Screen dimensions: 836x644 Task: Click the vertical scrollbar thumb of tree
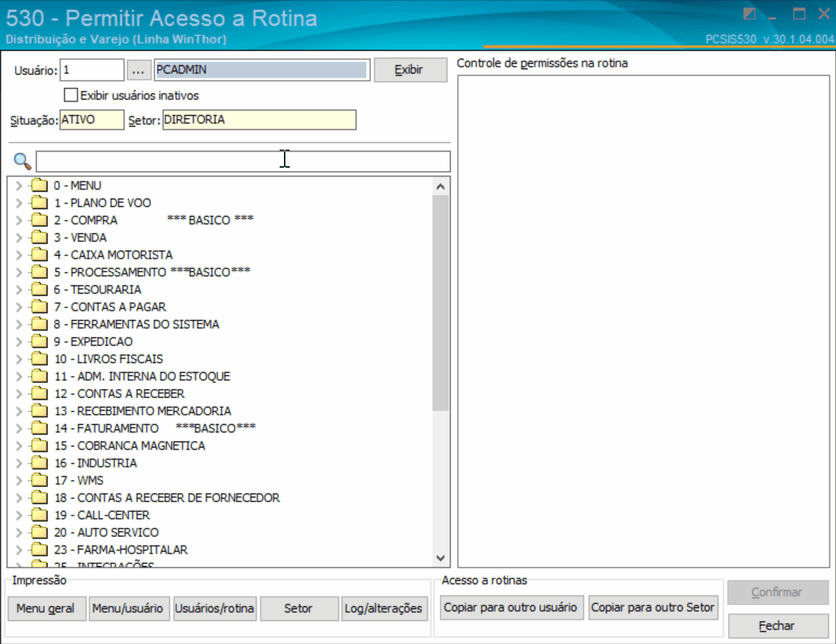[x=440, y=303]
